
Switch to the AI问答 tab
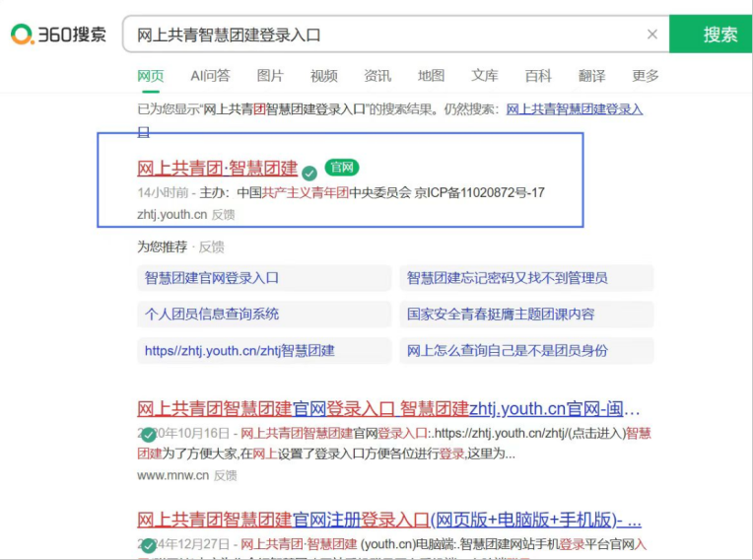tap(210, 76)
